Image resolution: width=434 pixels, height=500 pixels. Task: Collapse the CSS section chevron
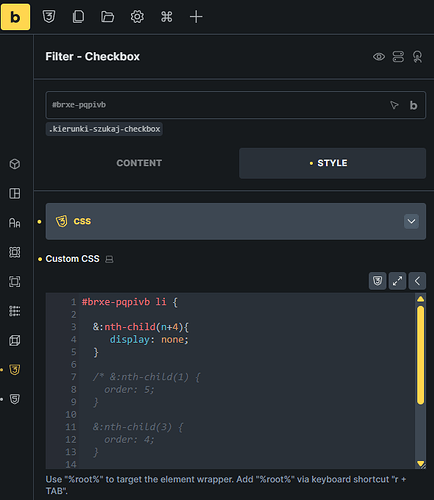[411, 221]
